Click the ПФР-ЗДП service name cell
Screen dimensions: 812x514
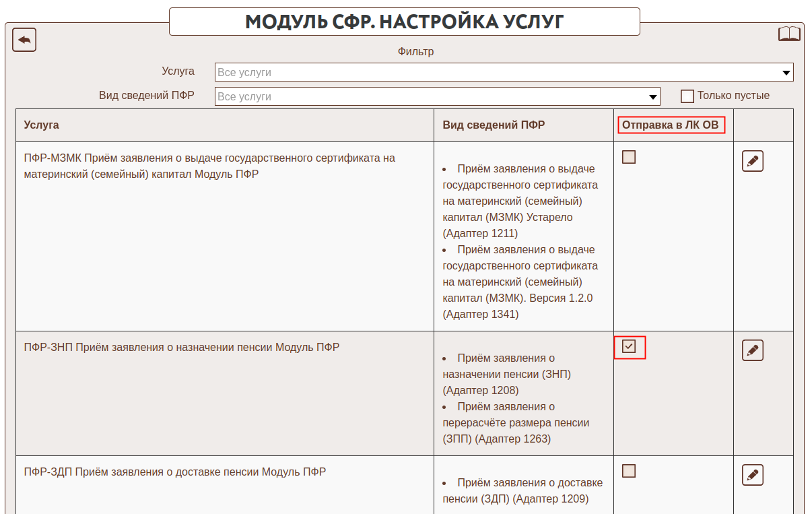coord(175,472)
